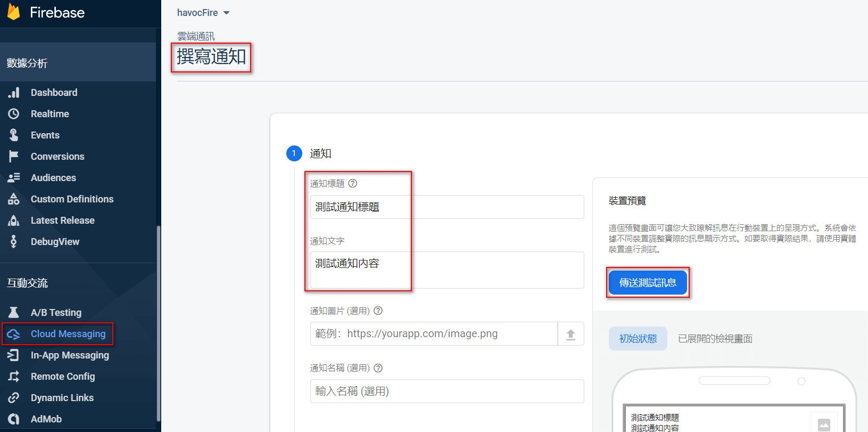This screenshot has width=868, height=432.
Task: Upload a notification image file
Action: point(571,334)
